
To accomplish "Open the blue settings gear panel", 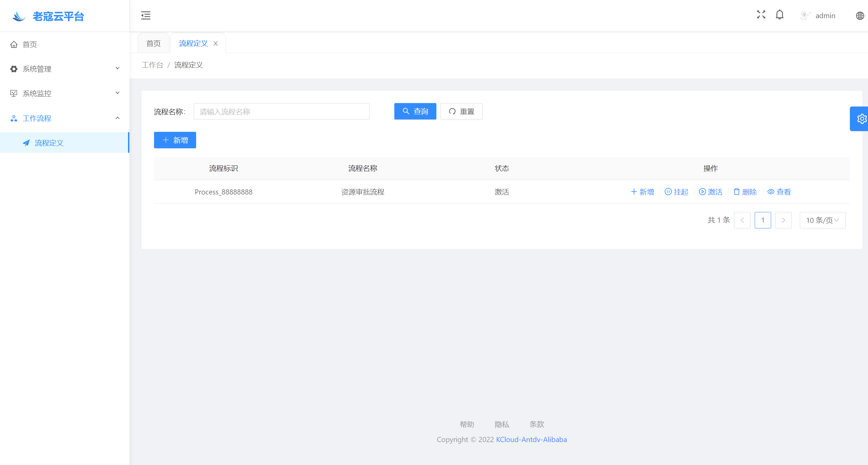I will [861, 119].
